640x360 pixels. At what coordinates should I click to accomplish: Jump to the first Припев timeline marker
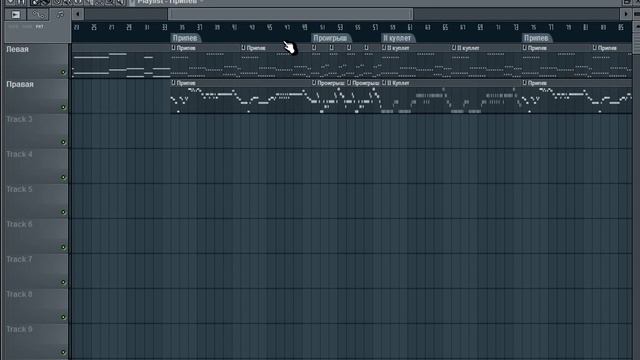pyautogui.click(x=185, y=38)
